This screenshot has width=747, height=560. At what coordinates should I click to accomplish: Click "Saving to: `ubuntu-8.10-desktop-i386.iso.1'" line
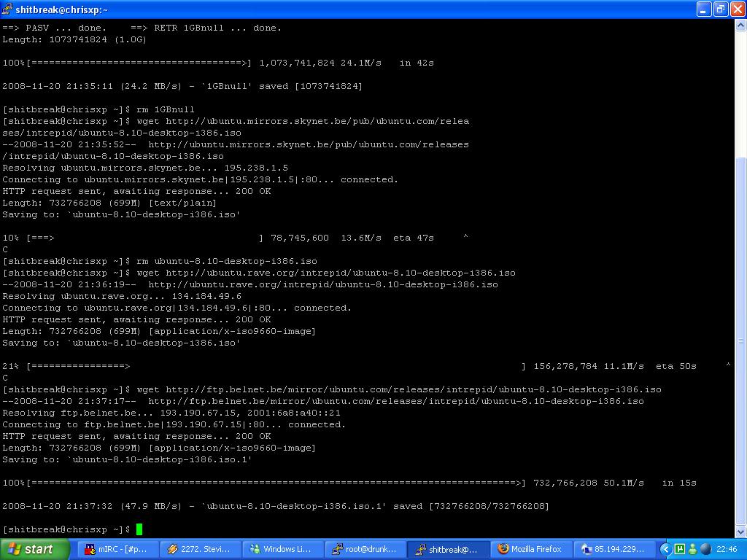(x=127, y=459)
